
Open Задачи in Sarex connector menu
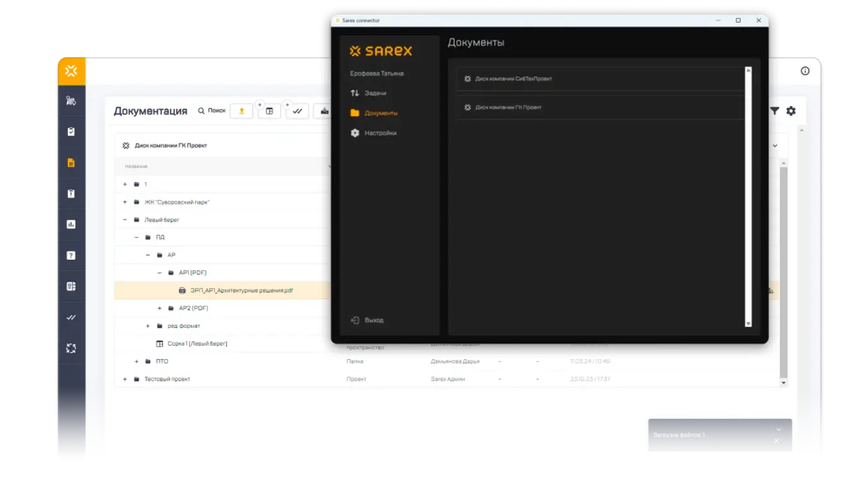pyautogui.click(x=375, y=93)
